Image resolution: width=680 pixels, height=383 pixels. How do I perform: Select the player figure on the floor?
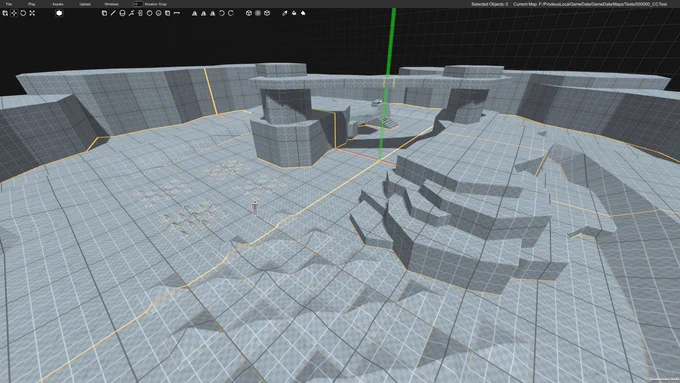pos(255,207)
